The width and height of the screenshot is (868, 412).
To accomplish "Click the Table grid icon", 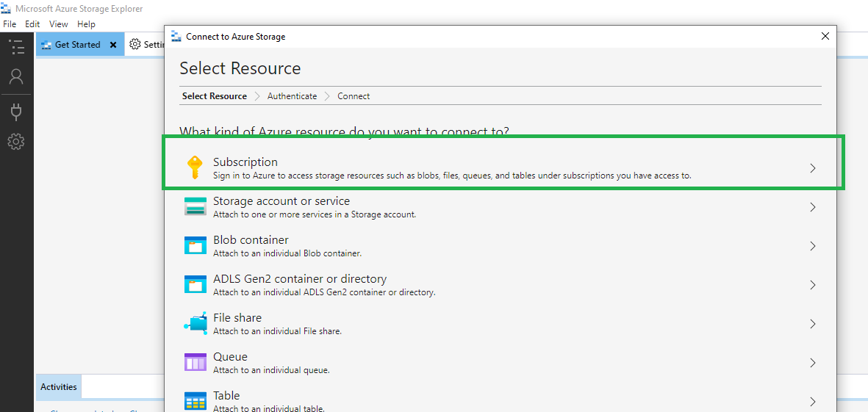I will 195,401.
